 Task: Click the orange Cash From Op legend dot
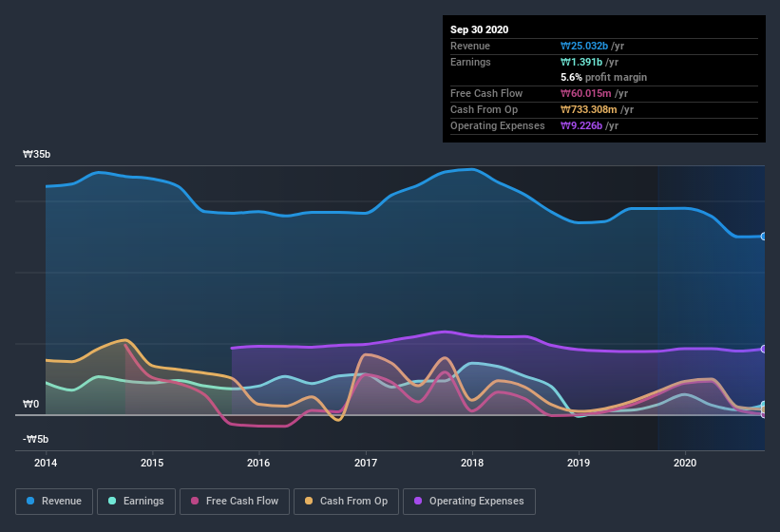(309, 501)
